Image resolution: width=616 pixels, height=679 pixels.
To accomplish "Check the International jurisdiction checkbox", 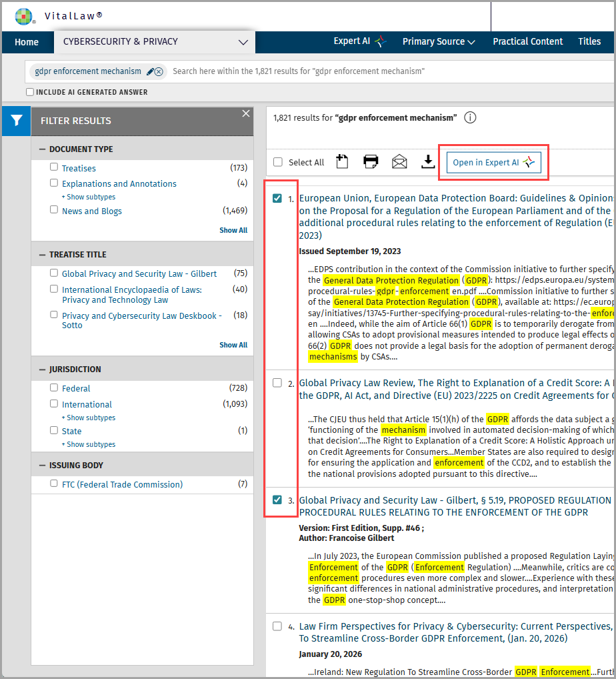I will pos(54,404).
